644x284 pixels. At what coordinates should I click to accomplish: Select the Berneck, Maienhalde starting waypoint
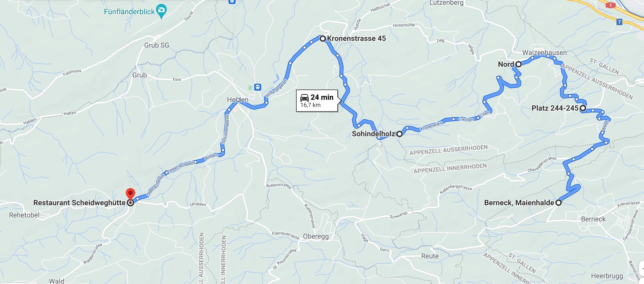click(559, 203)
